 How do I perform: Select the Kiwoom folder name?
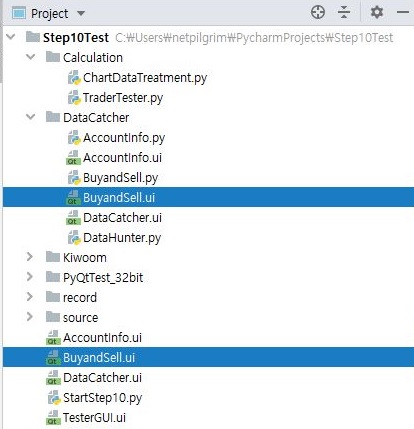pos(85,257)
